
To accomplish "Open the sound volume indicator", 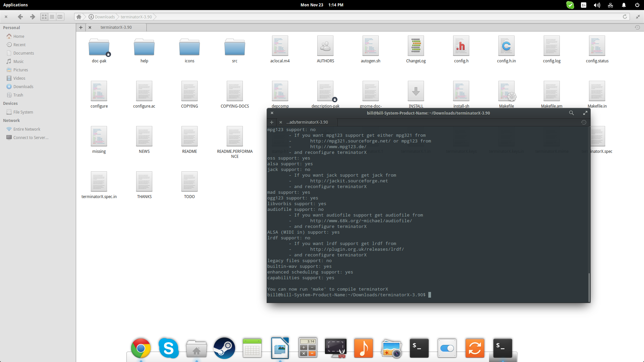I will (597, 5).
